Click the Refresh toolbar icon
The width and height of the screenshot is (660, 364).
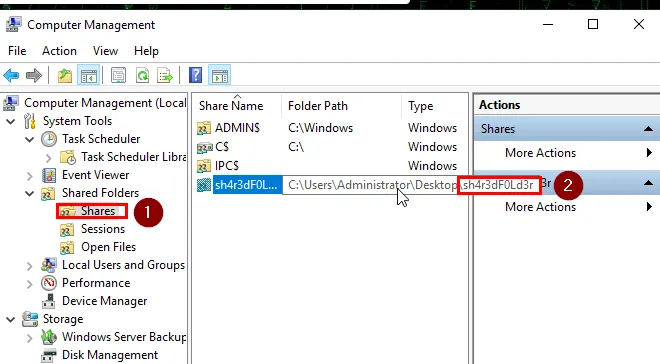[142, 76]
